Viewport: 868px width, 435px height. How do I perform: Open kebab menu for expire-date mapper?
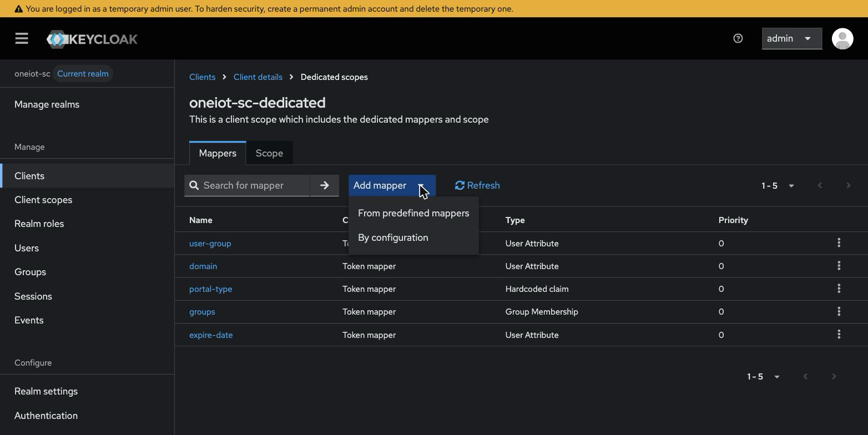839,335
